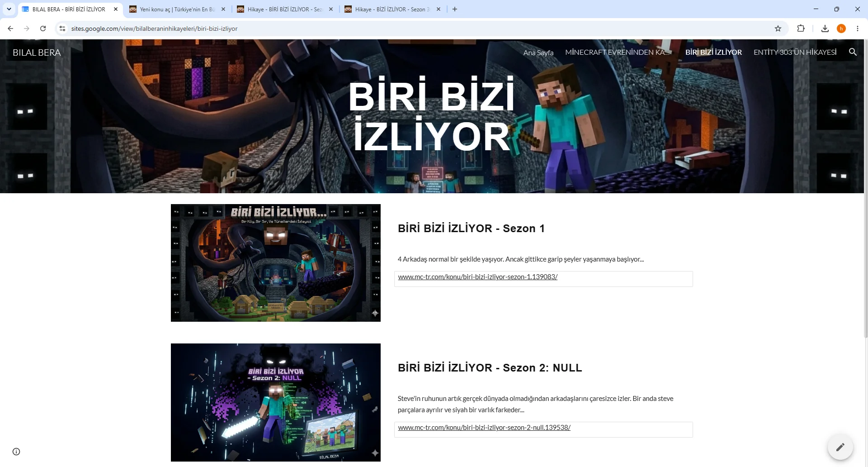
Task: Open a new browser tab with plus icon
Action: pos(455,9)
